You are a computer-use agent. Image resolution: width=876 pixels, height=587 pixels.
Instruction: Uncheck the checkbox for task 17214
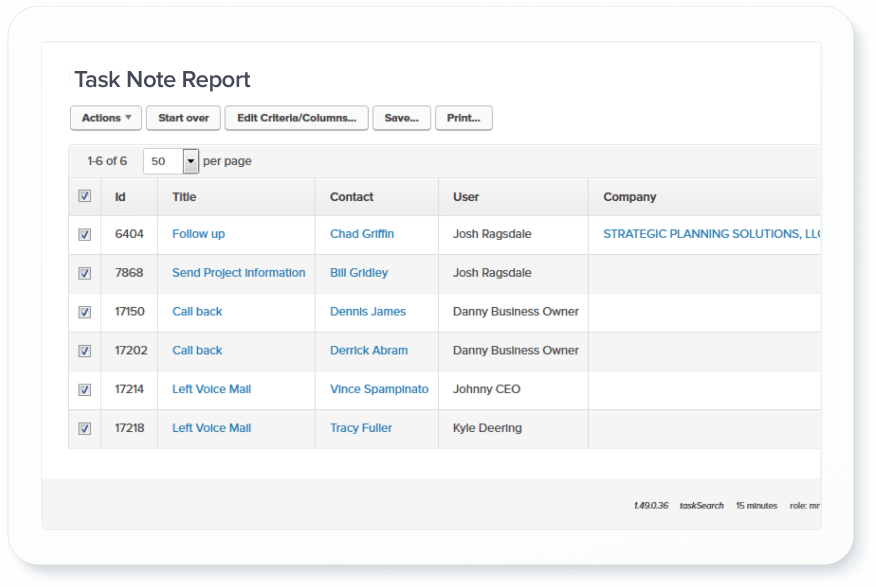pyautogui.click(x=84, y=390)
